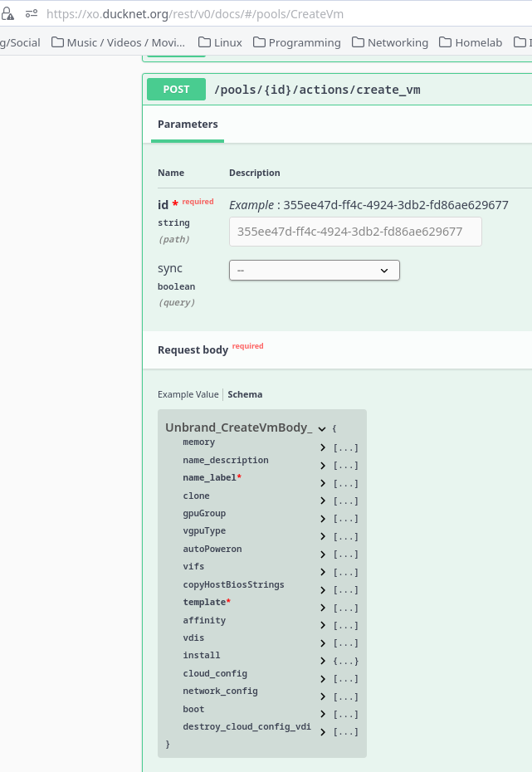This screenshot has height=772, width=532.
Task: Expand the vdis property
Action: 323,643
